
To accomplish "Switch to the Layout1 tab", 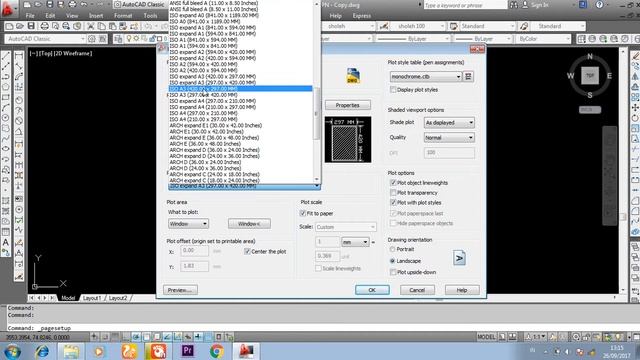I will click(x=92, y=298).
